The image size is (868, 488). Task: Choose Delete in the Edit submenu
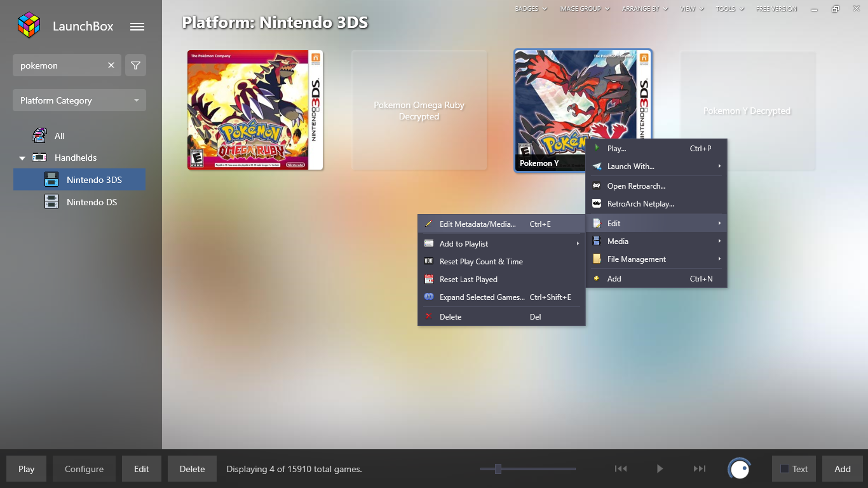click(x=501, y=316)
